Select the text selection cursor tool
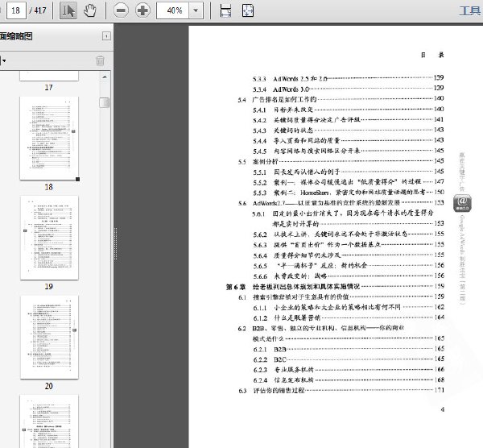483x448 pixels. pos(68,10)
